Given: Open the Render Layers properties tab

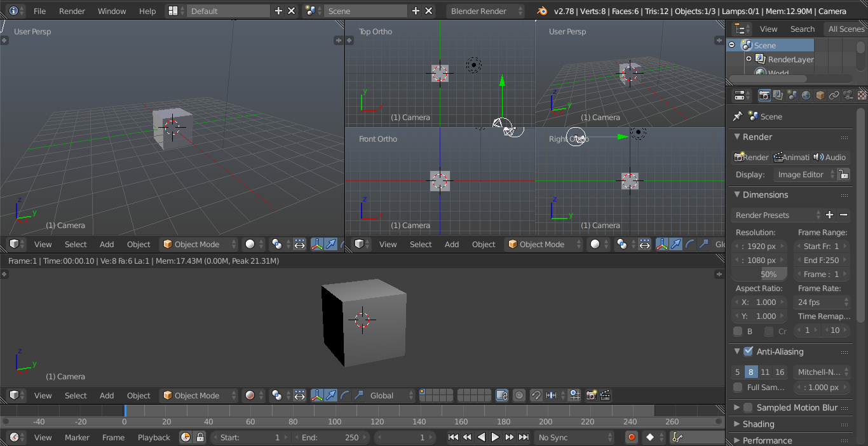Looking at the screenshot, I should coord(778,95).
